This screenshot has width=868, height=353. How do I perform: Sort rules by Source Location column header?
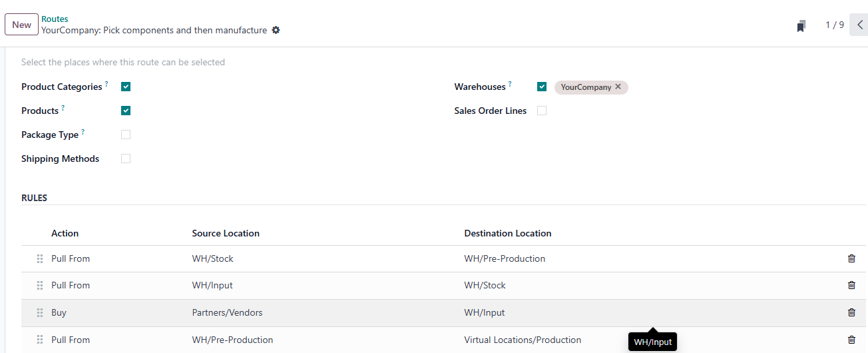pos(226,233)
